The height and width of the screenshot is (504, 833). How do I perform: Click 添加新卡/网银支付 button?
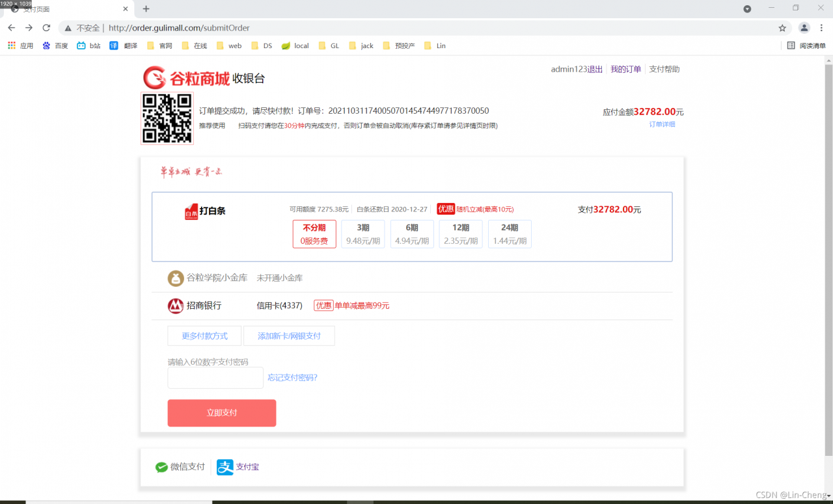click(289, 336)
